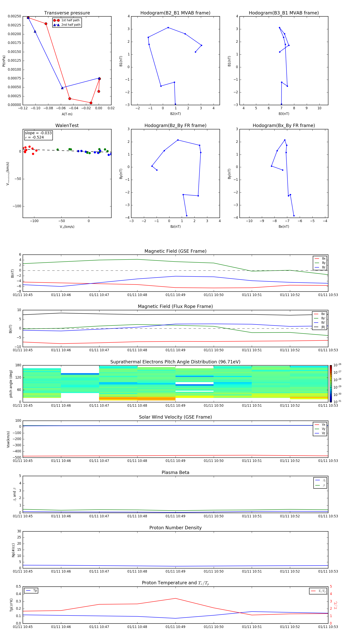Click the pitch angle colorbar
The image size is (351, 644).
pyautogui.click(x=331, y=384)
